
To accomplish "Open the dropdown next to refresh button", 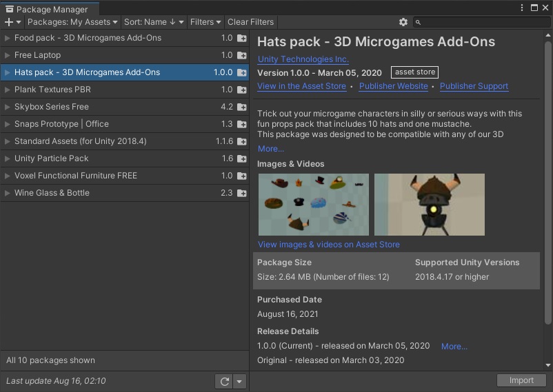I will pos(239,381).
